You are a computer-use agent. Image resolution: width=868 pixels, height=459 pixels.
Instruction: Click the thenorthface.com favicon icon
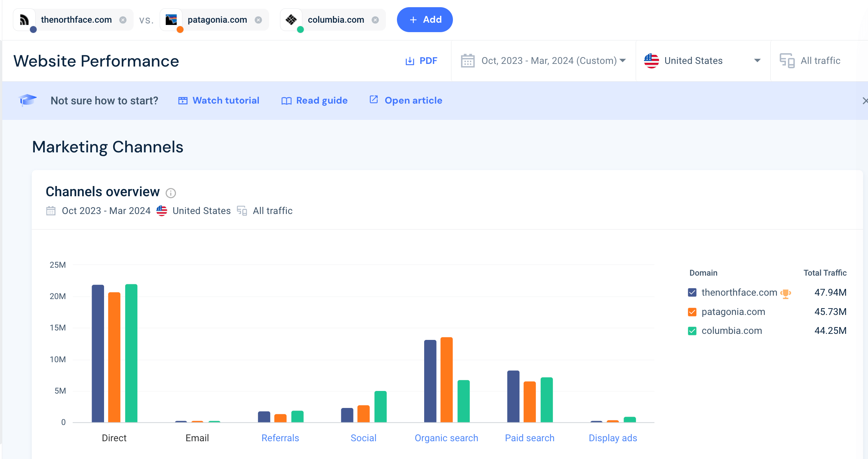(x=25, y=20)
